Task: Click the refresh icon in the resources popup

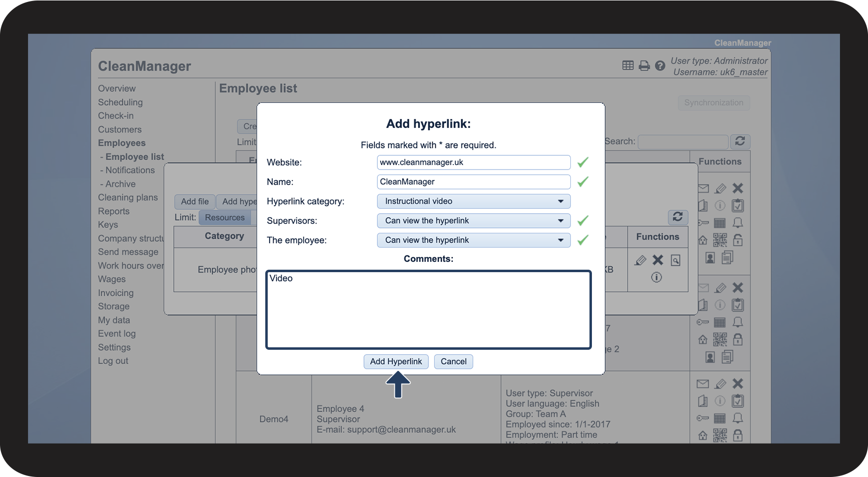Action: (678, 217)
